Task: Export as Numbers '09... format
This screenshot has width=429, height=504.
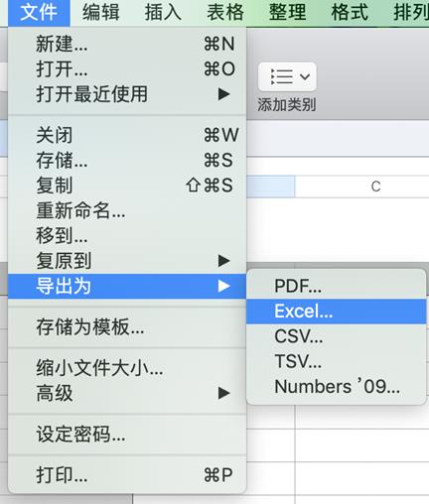Action: tap(337, 387)
